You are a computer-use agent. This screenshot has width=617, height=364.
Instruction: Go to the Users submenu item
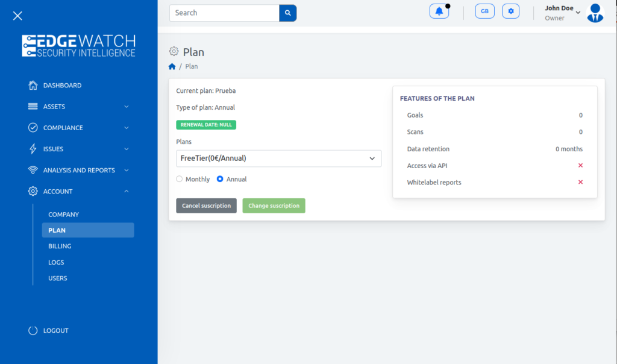click(x=58, y=278)
